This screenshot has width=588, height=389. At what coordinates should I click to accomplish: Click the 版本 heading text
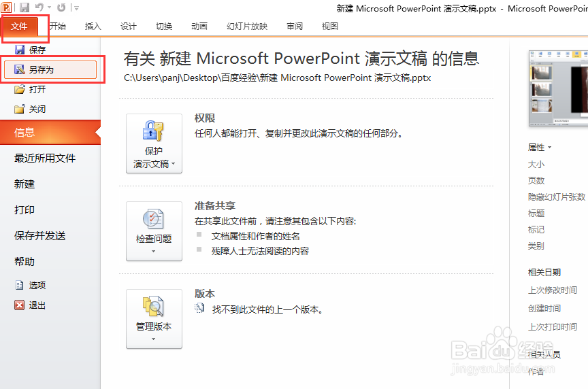point(205,293)
